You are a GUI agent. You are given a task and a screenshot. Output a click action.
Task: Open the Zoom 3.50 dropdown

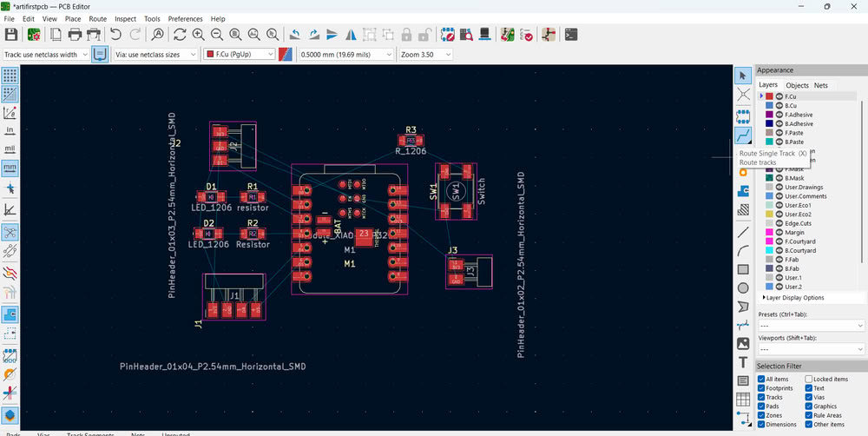pyautogui.click(x=424, y=55)
